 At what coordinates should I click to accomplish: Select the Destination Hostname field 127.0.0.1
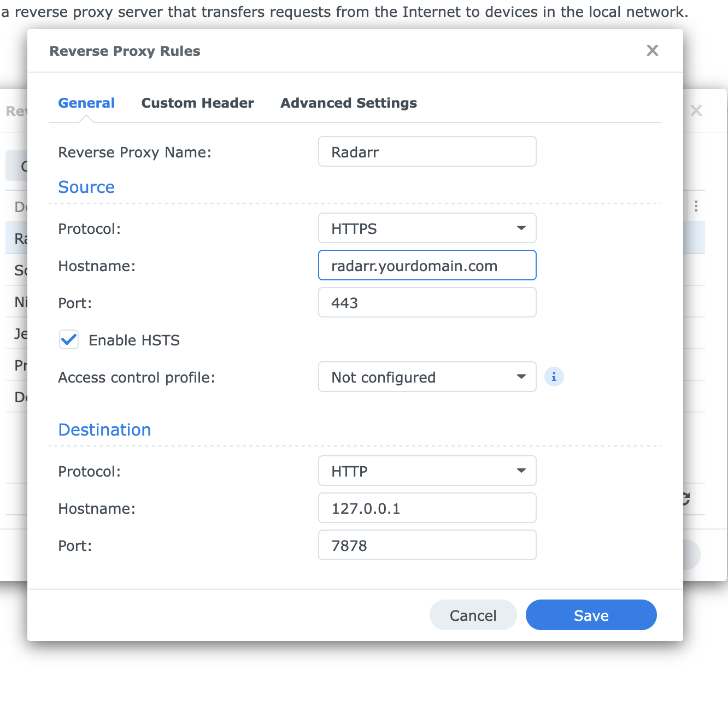[427, 508]
